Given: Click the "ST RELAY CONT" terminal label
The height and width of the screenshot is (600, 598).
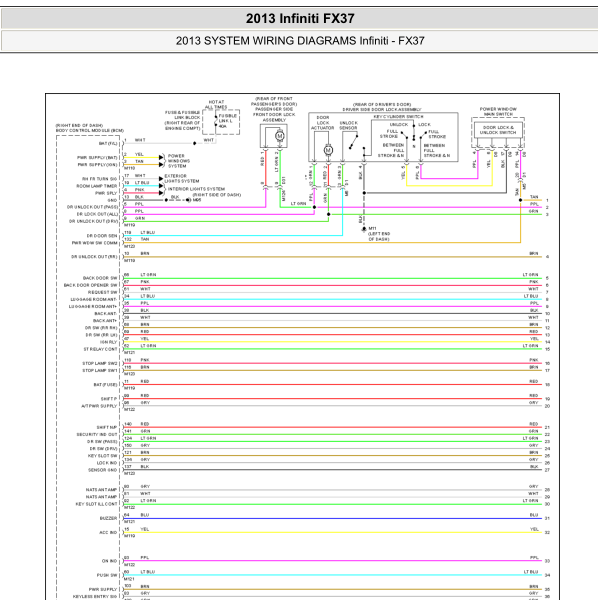Looking at the screenshot, I should (100, 349).
